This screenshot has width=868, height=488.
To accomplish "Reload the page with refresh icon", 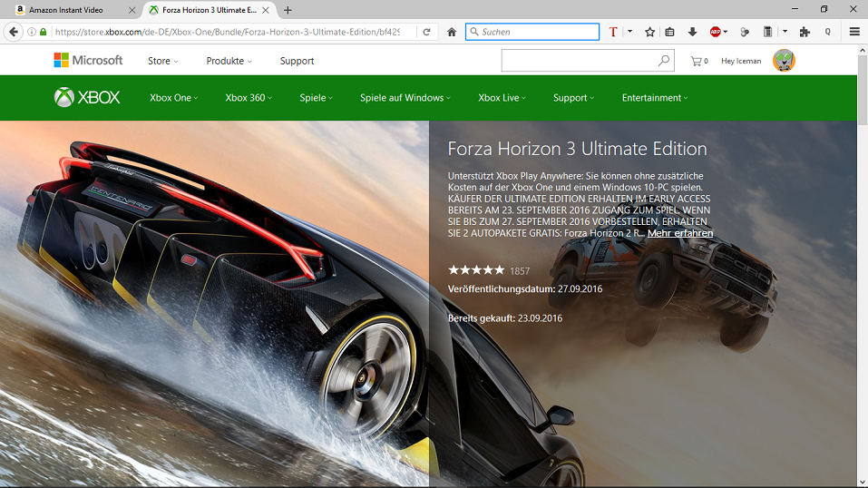I will point(426,32).
